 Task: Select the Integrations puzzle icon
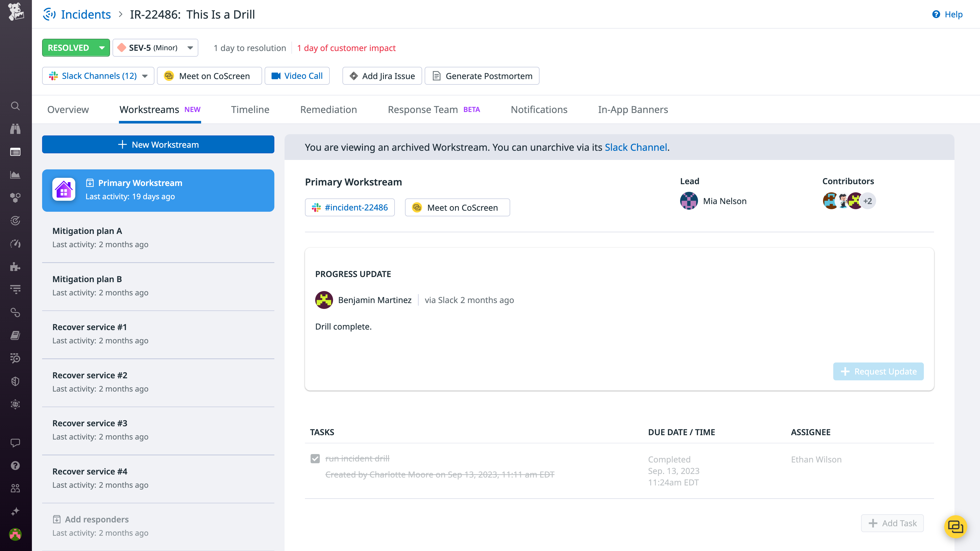(15, 267)
